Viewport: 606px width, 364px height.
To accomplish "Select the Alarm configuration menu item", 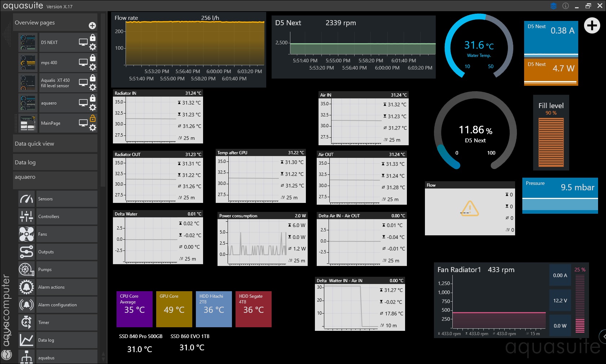I will pos(67,305).
